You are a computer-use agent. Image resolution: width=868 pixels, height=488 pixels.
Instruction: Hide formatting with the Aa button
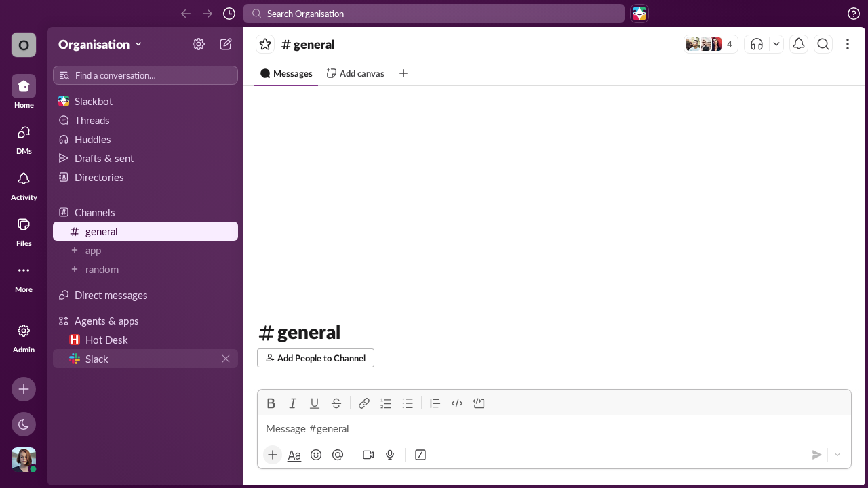click(x=294, y=455)
